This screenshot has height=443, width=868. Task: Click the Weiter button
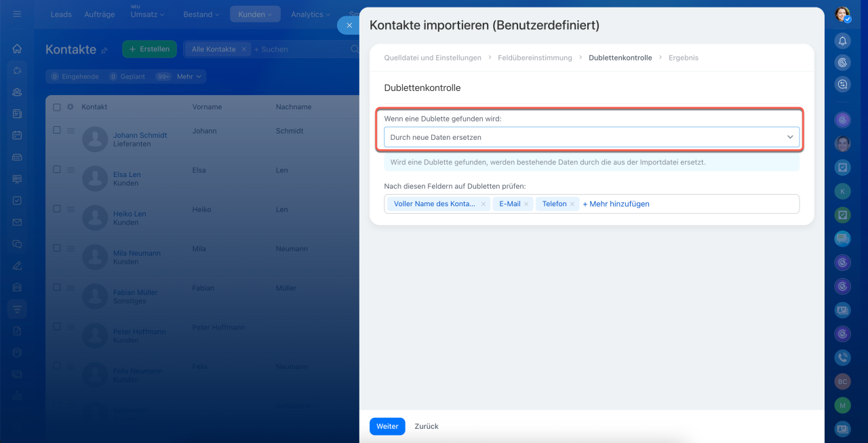387,426
